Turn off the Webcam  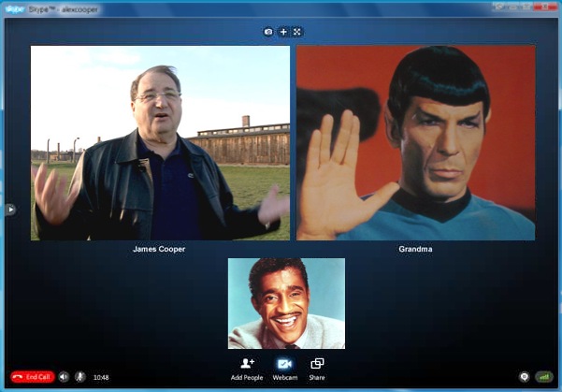[x=284, y=364]
